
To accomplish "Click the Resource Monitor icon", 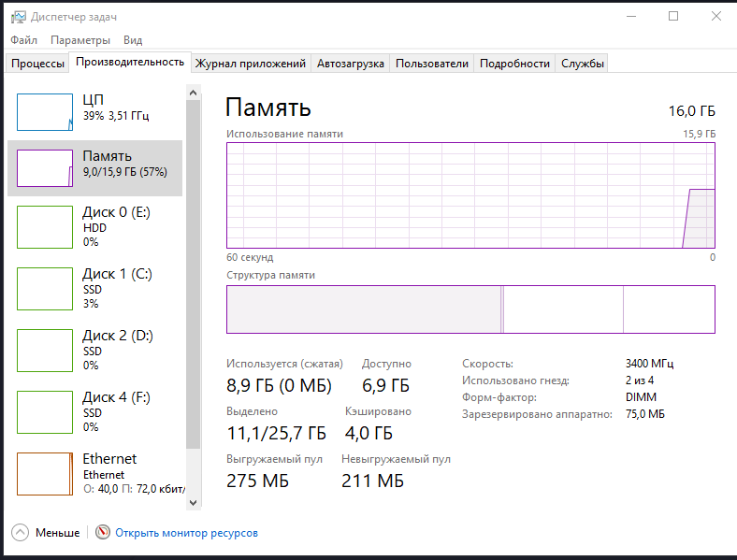I will click(x=103, y=532).
